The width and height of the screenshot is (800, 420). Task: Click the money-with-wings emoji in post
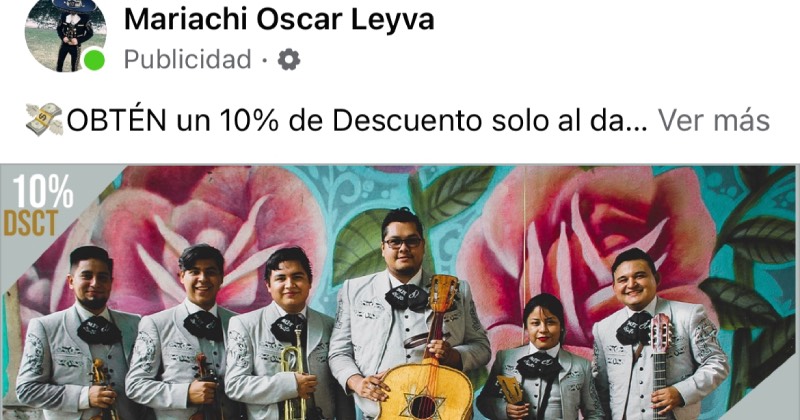tap(44, 119)
